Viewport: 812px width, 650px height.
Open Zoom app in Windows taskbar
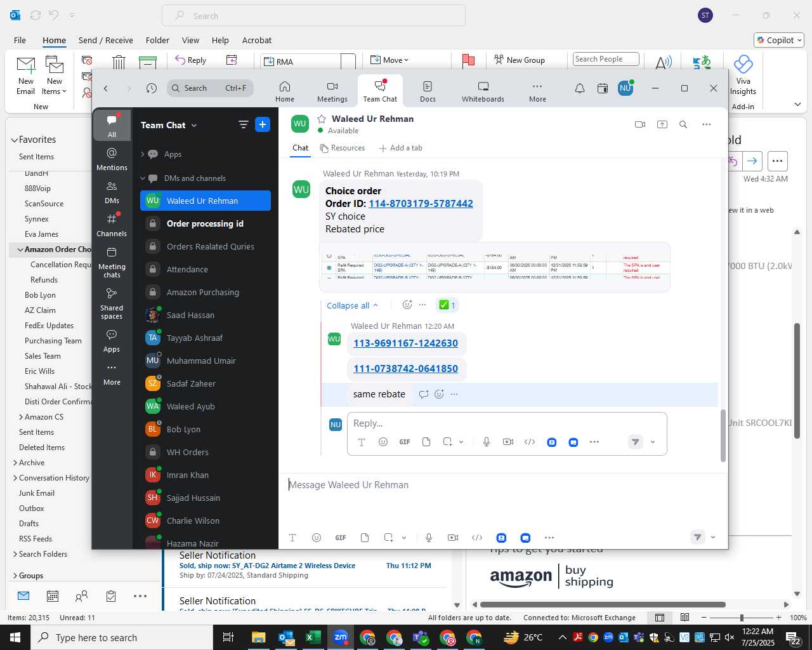tap(341, 637)
